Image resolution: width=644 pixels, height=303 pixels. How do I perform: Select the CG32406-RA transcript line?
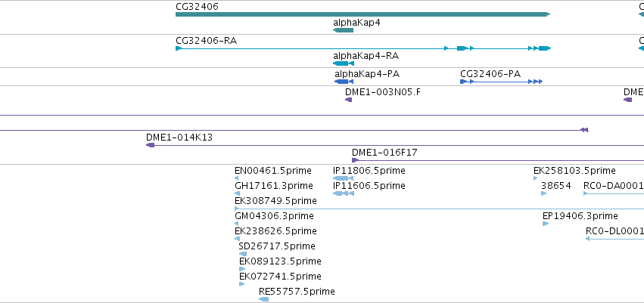tap(363, 48)
